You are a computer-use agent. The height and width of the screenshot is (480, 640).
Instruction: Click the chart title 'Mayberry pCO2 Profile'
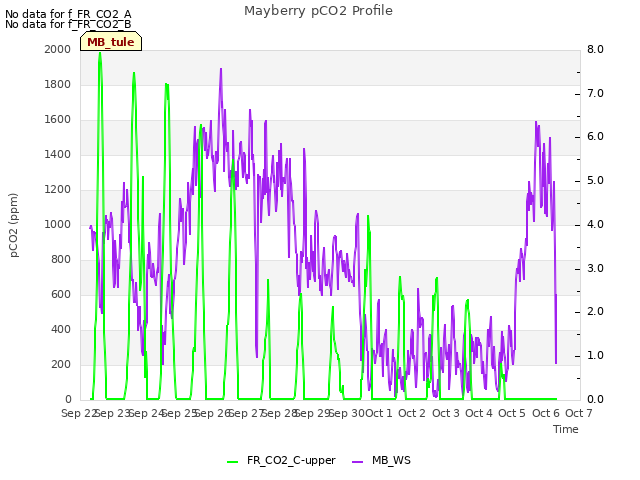[318, 11]
